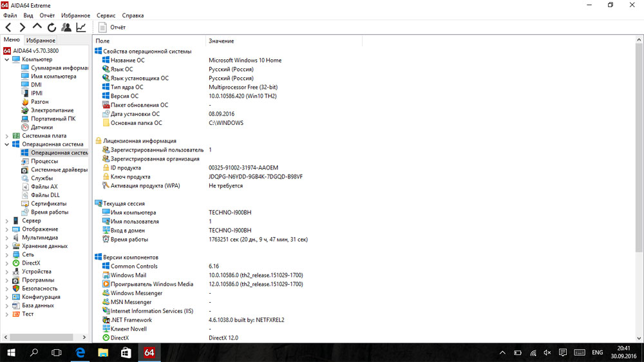The width and height of the screenshot is (644, 362).
Task: Click the sidebar horizontal scrollbar thumb
Action: click(x=41, y=338)
